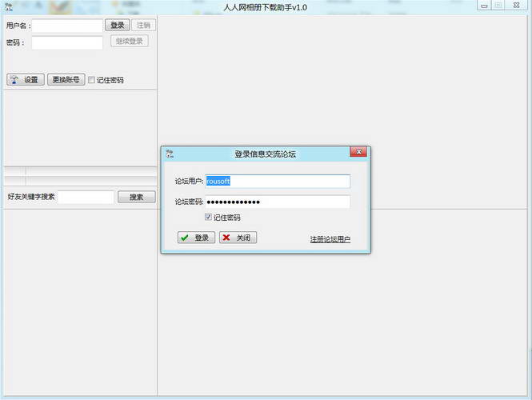
Task: Open settings with the 设置 button
Action: [x=26, y=80]
